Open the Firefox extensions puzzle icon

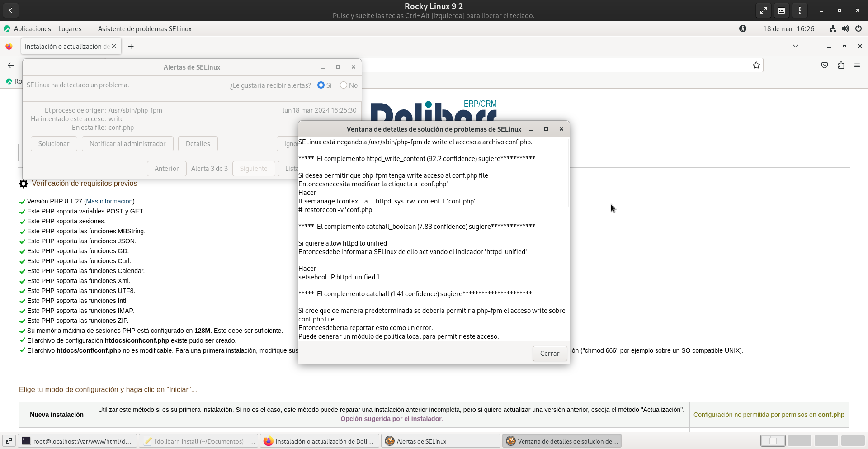(841, 66)
